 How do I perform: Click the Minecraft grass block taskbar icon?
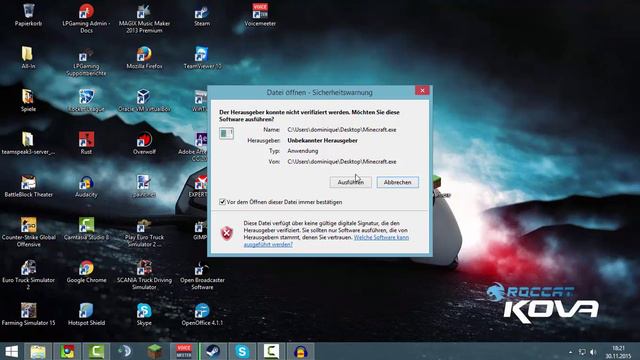pyautogui.click(x=155, y=351)
